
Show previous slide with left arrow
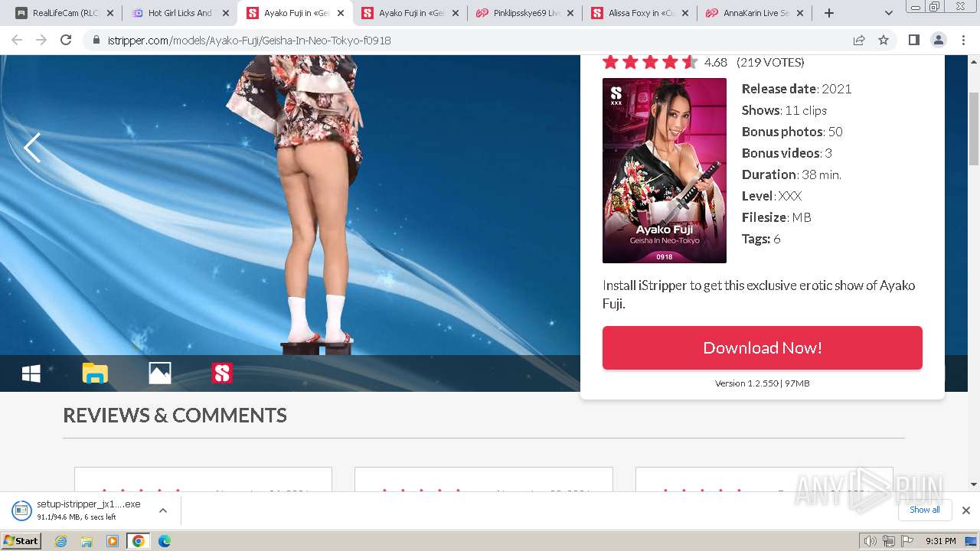click(x=32, y=148)
